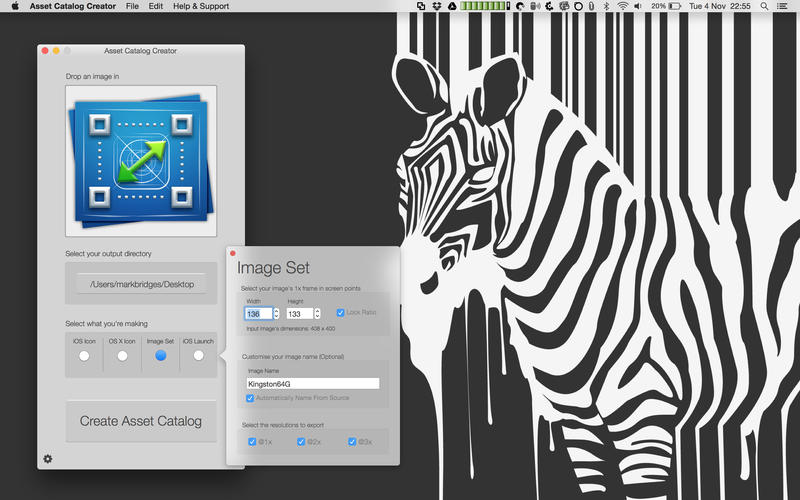Click the green memory meter in menu bar
The height and width of the screenshot is (500, 800).
click(485, 6)
